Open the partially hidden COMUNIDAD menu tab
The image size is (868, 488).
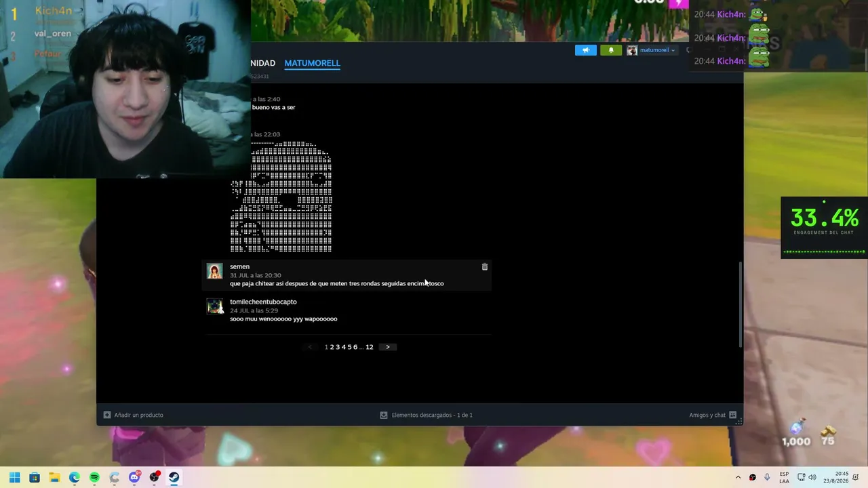pyautogui.click(x=263, y=63)
